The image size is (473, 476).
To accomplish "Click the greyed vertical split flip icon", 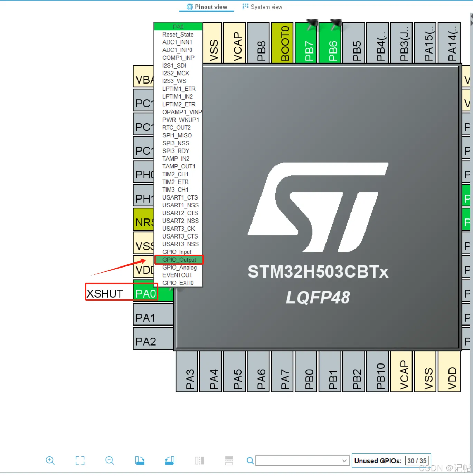I will pyautogui.click(x=199, y=460).
